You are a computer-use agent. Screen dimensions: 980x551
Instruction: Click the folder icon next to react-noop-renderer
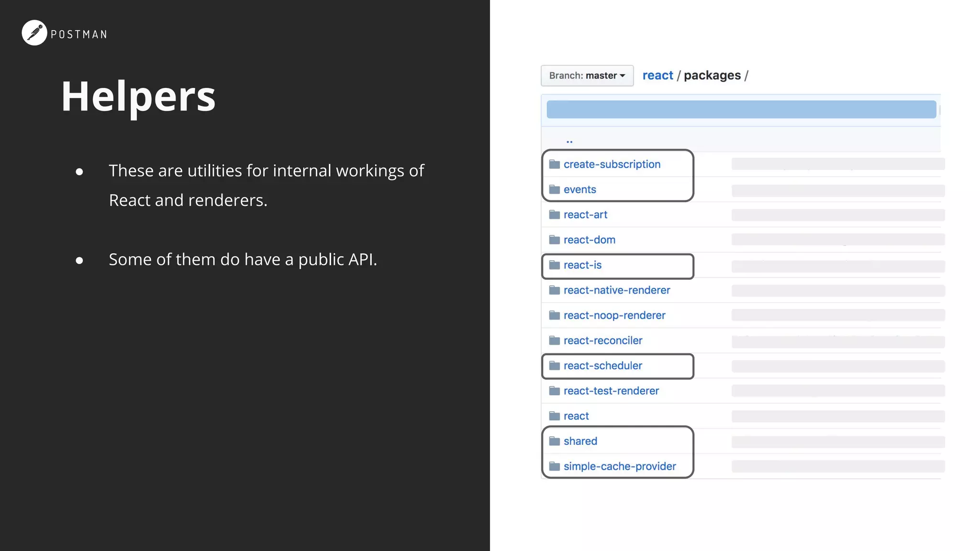(x=555, y=315)
